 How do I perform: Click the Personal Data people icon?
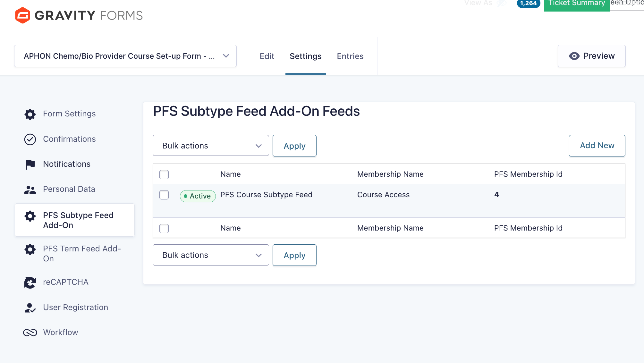pyautogui.click(x=30, y=190)
